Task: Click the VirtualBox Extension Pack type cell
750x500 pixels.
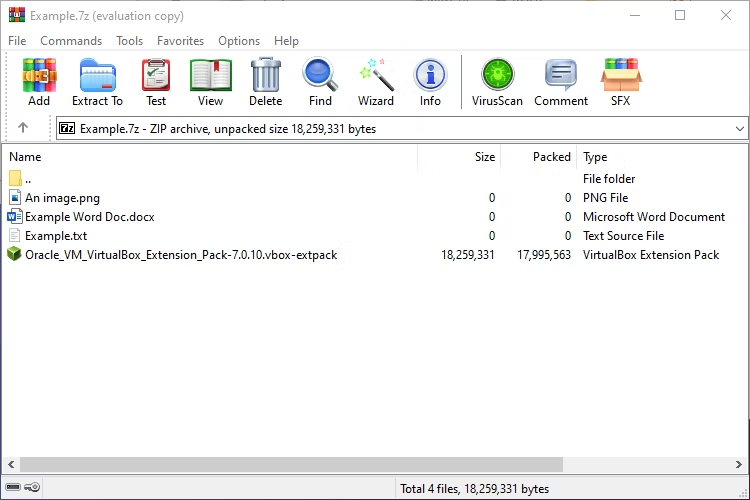Action: tap(651, 255)
